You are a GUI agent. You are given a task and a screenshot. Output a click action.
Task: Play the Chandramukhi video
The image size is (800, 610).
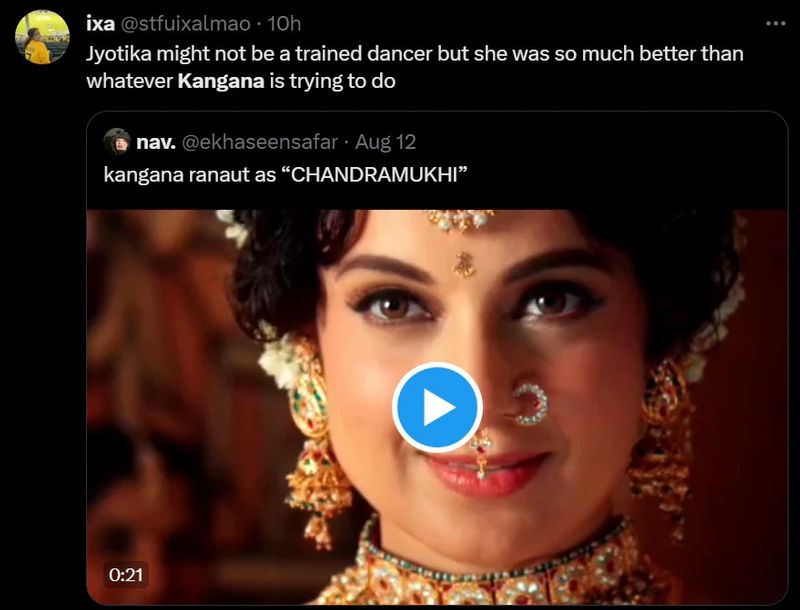pos(437,407)
